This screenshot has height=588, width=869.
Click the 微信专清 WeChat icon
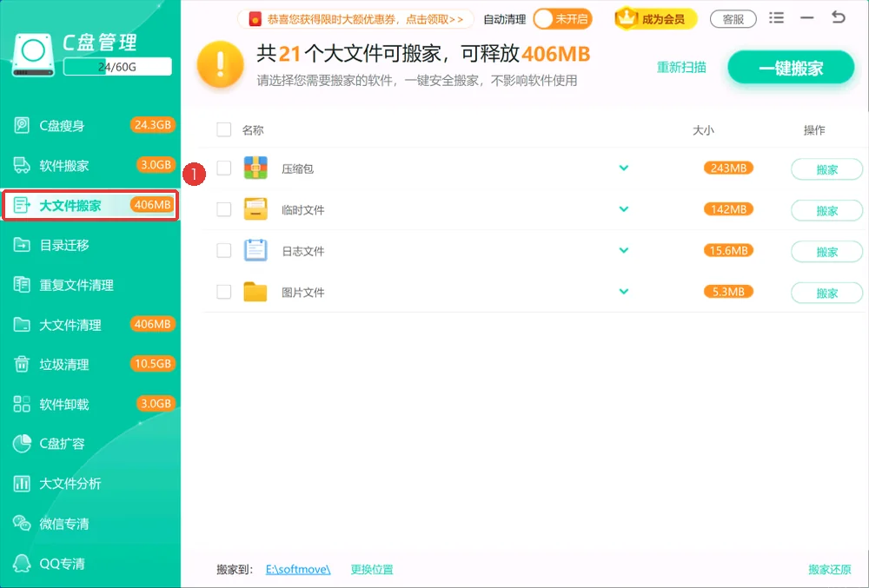(x=22, y=523)
